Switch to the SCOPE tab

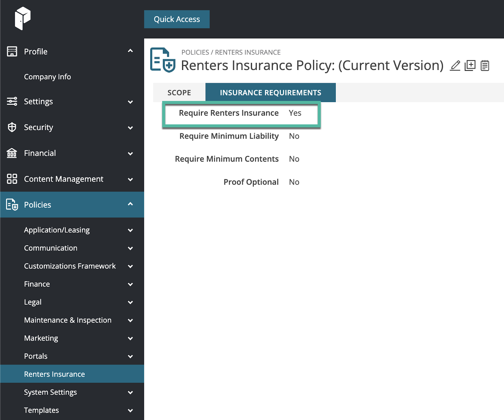point(179,93)
